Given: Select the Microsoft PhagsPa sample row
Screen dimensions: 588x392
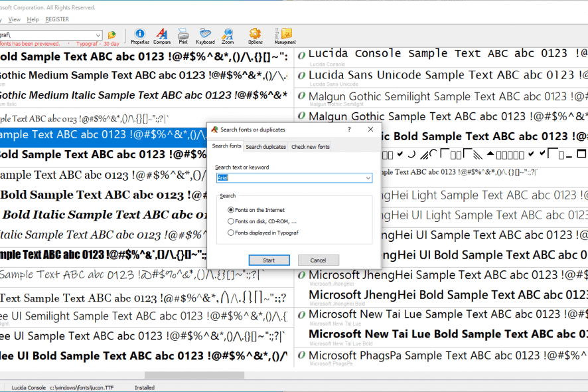Looking at the screenshot, I should [441, 357].
